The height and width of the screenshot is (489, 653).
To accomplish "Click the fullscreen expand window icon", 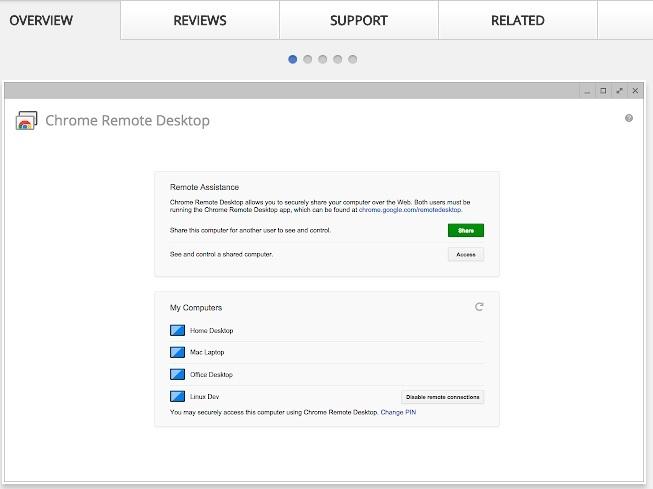I will pos(619,90).
